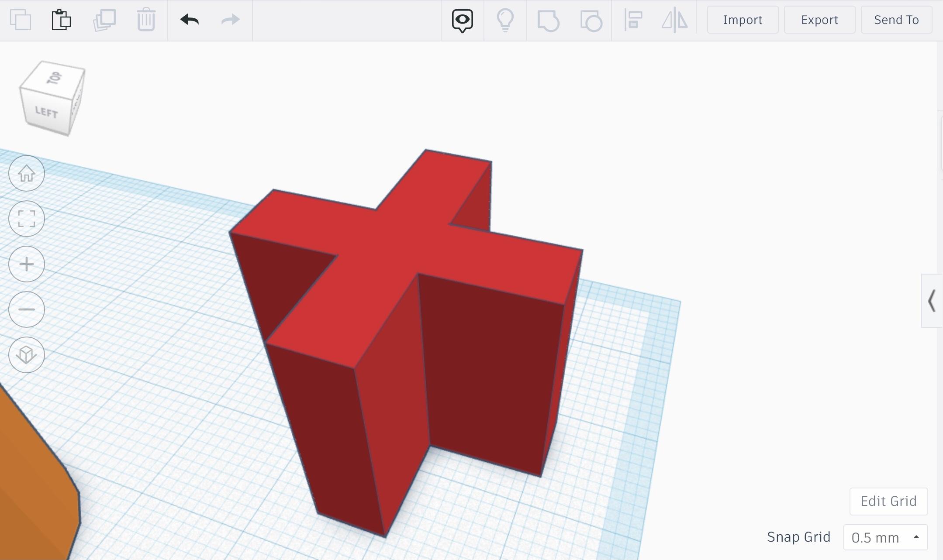The image size is (943, 560).
Task: Click the Delete trash can icon
Action: pyautogui.click(x=146, y=20)
